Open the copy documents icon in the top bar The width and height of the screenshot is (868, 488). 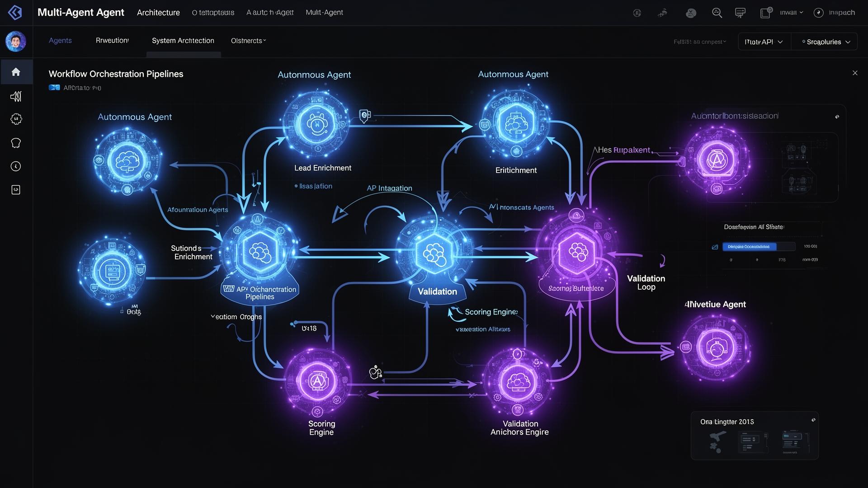coord(766,13)
